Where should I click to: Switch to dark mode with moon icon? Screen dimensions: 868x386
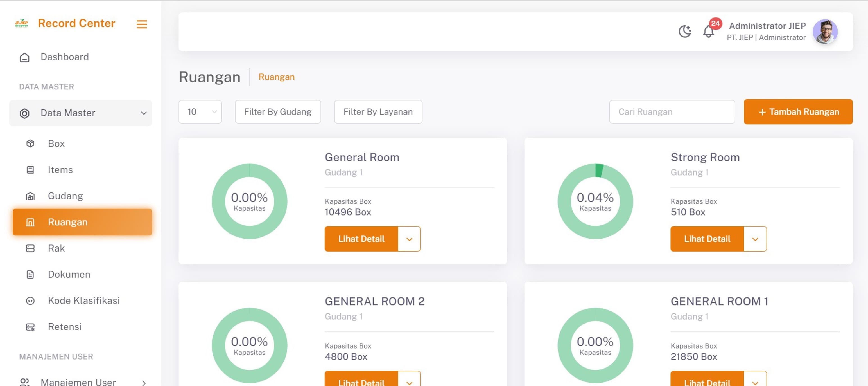coord(685,31)
